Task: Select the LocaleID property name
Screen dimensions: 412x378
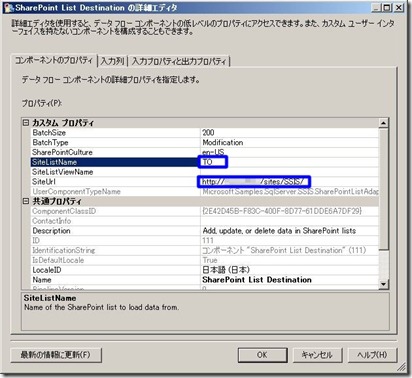Action: (x=47, y=270)
